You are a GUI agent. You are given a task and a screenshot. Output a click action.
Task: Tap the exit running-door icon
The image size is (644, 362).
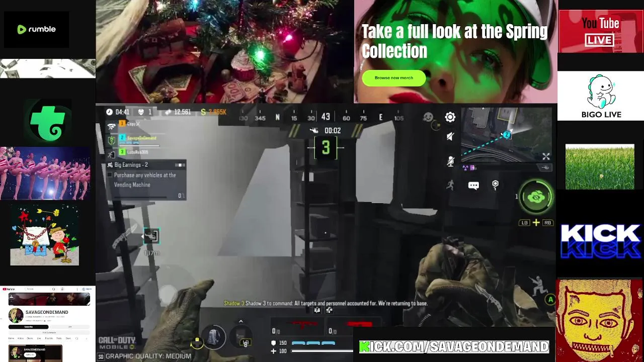click(112, 155)
